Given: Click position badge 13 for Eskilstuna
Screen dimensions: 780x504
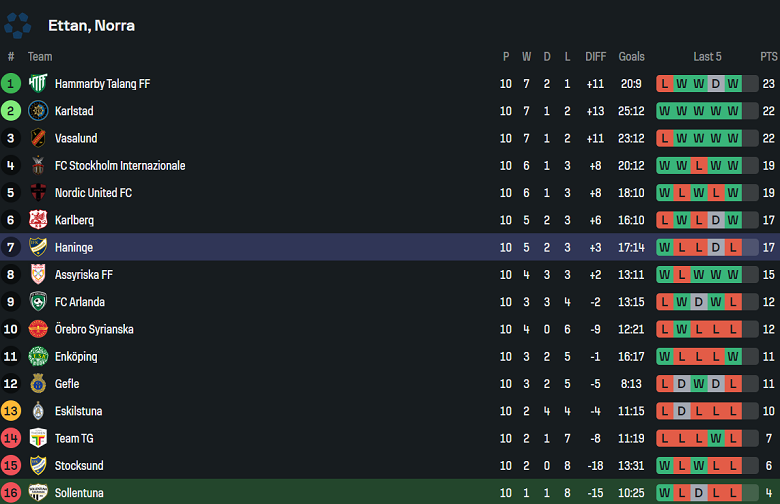Looking at the screenshot, I should coord(11,411).
